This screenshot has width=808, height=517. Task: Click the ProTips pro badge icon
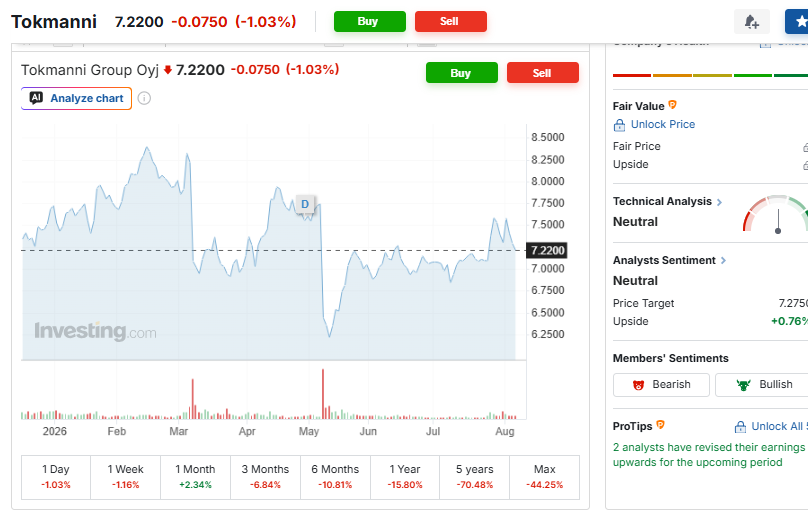(x=660, y=425)
